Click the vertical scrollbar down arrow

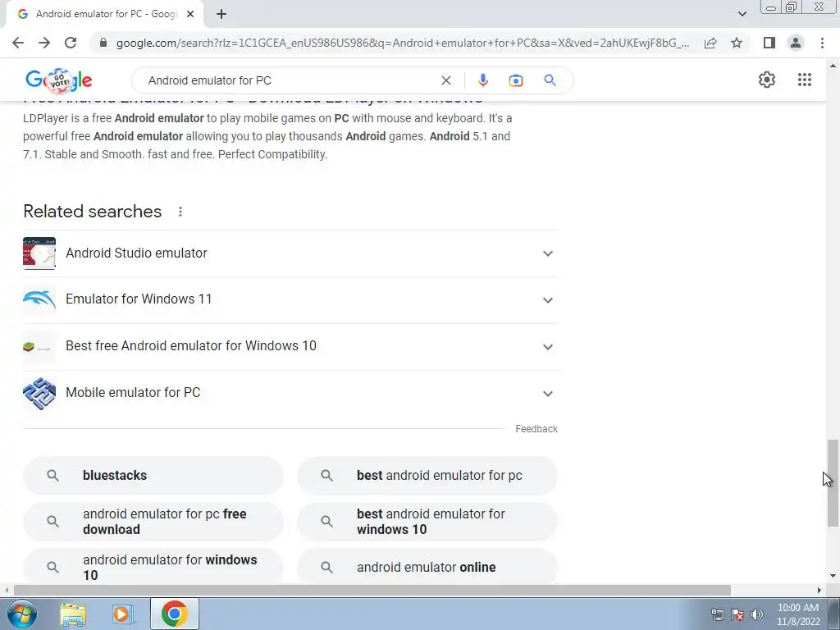(832, 576)
